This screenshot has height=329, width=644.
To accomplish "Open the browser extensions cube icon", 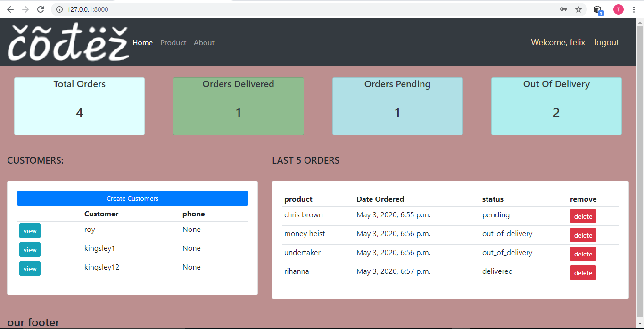I will pos(597,9).
